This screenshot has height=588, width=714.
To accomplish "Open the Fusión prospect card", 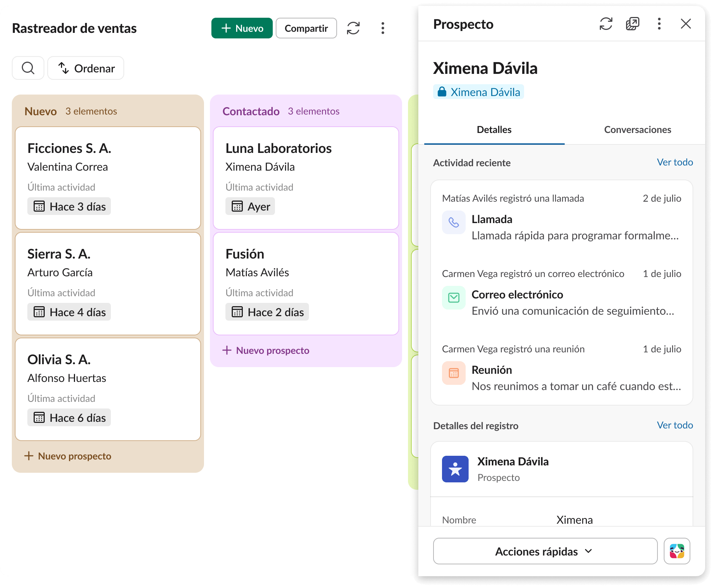I will [x=306, y=284].
